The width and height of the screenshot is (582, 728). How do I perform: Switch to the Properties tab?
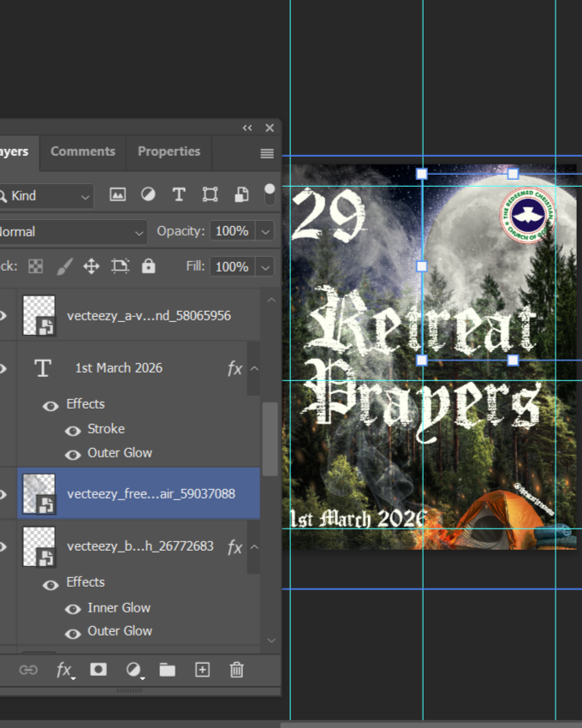pyautogui.click(x=169, y=152)
